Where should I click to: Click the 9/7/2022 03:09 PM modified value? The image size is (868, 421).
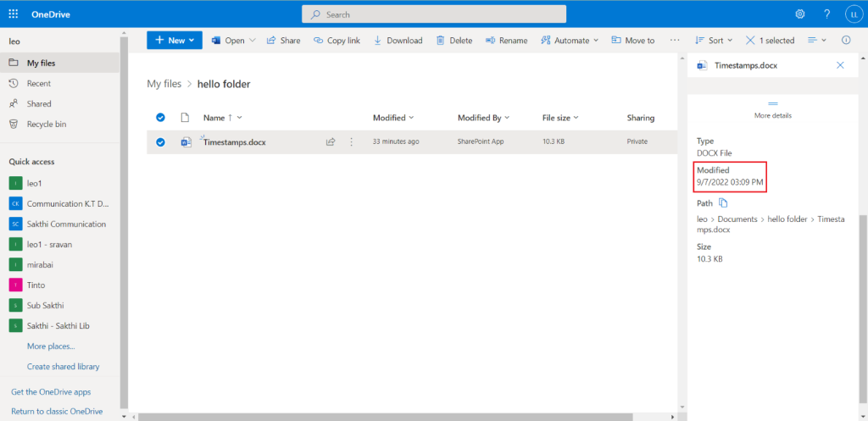(731, 181)
